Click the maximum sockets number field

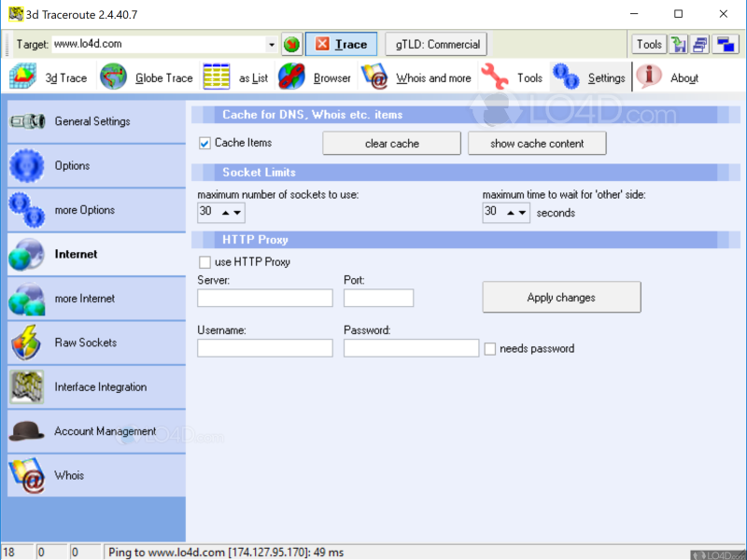(208, 213)
